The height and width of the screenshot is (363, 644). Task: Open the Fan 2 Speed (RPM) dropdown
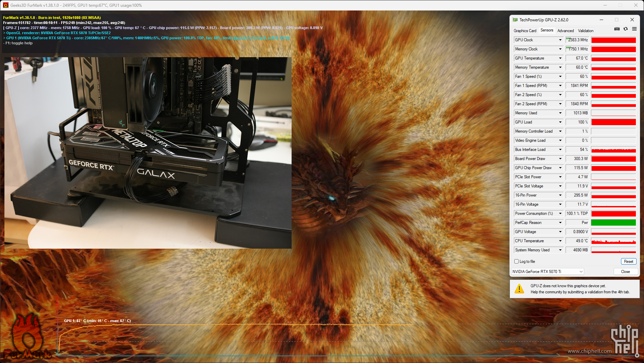pos(560,104)
